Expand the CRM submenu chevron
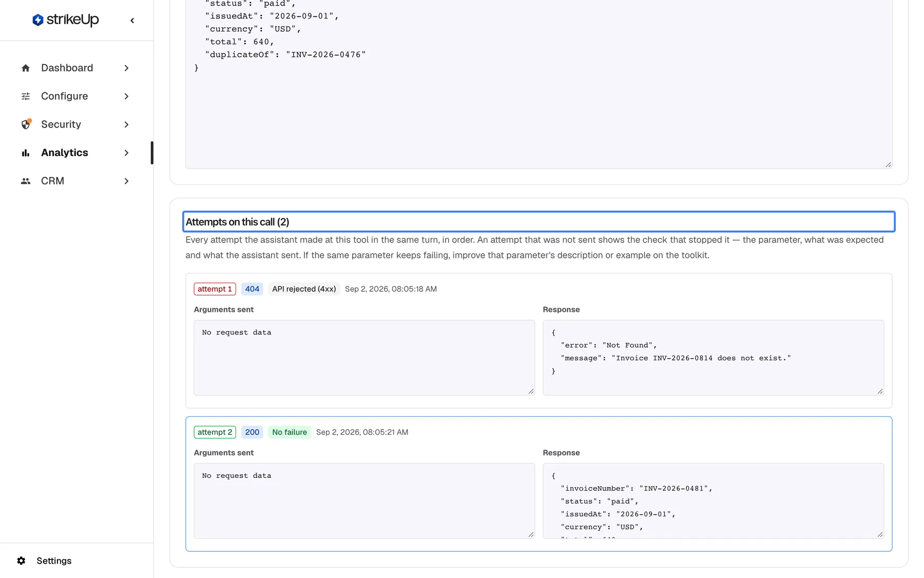The height and width of the screenshot is (578, 924). [126, 181]
